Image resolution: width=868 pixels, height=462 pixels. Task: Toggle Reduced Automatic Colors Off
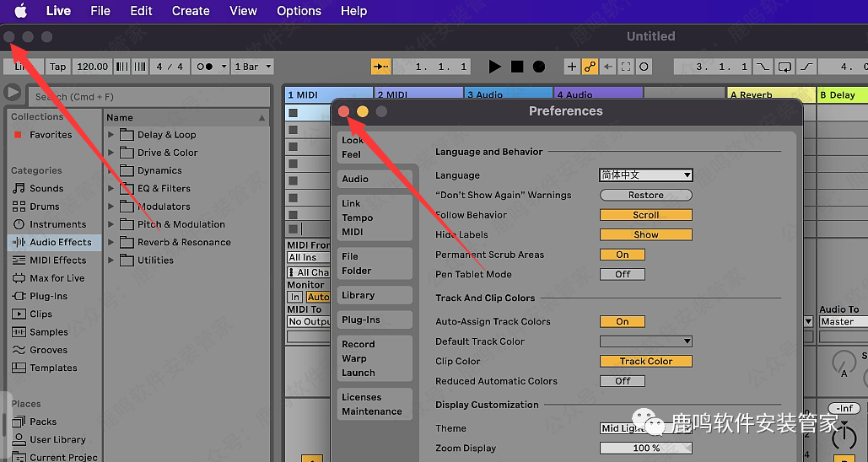pyautogui.click(x=623, y=381)
